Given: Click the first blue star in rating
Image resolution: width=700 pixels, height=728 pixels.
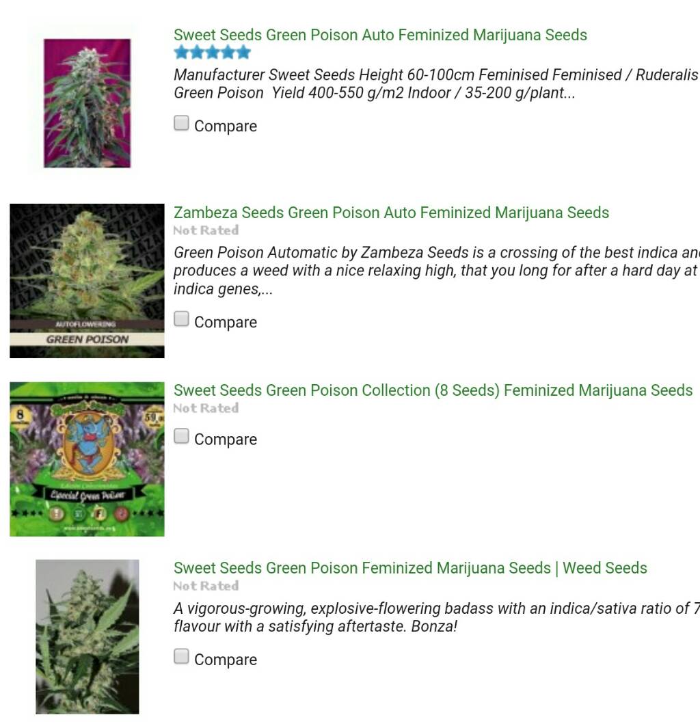Looking at the screenshot, I should (182, 53).
